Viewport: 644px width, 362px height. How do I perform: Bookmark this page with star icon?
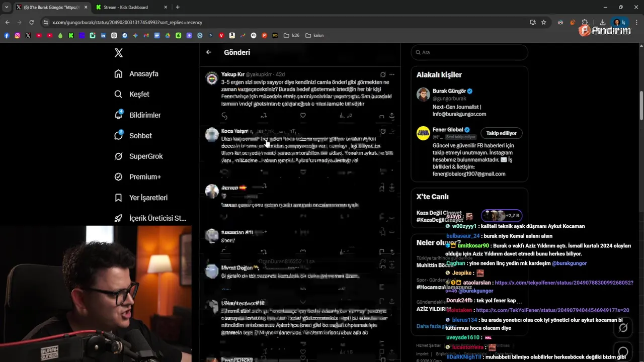[544, 22]
